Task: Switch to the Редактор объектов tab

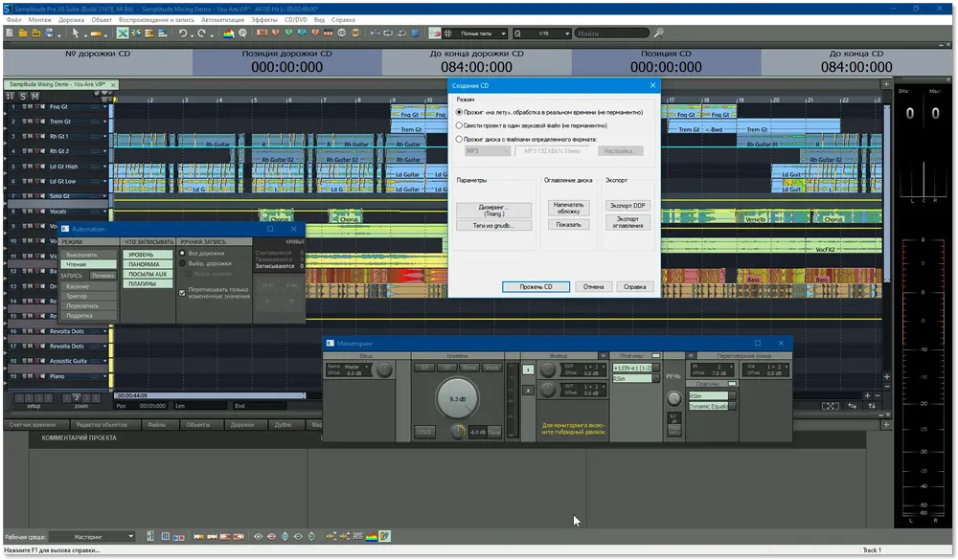Action: (x=103, y=424)
